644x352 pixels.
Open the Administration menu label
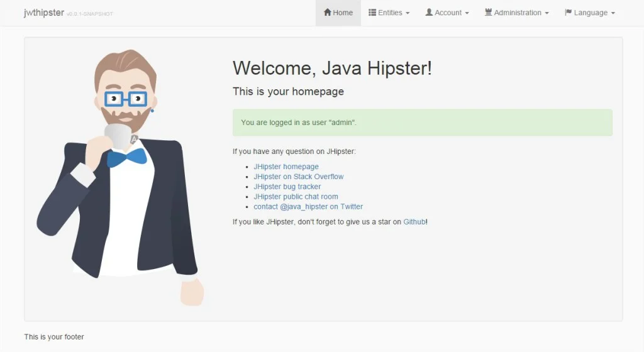click(x=518, y=13)
